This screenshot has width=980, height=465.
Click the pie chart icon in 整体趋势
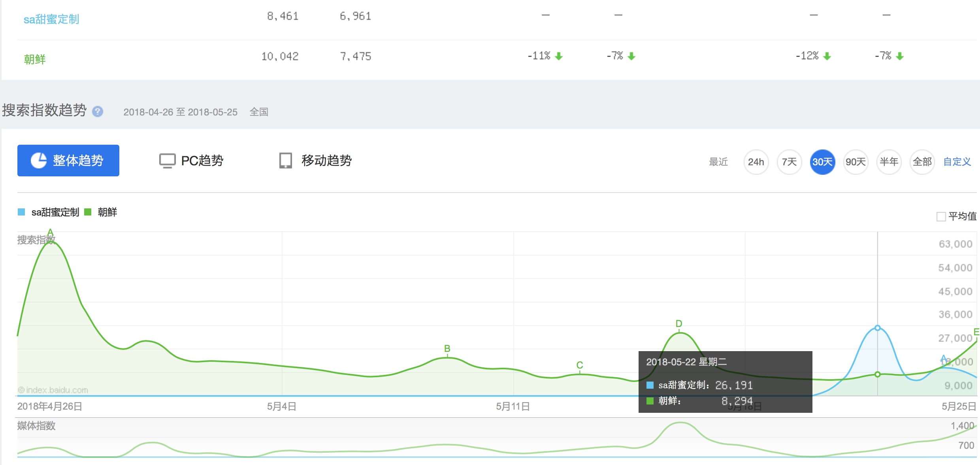pyautogui.click(x=39, y=161)
